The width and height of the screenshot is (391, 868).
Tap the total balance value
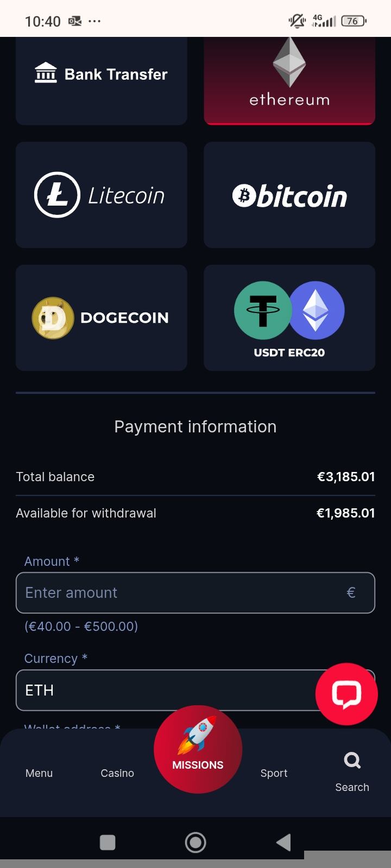(x=346, y=477)
